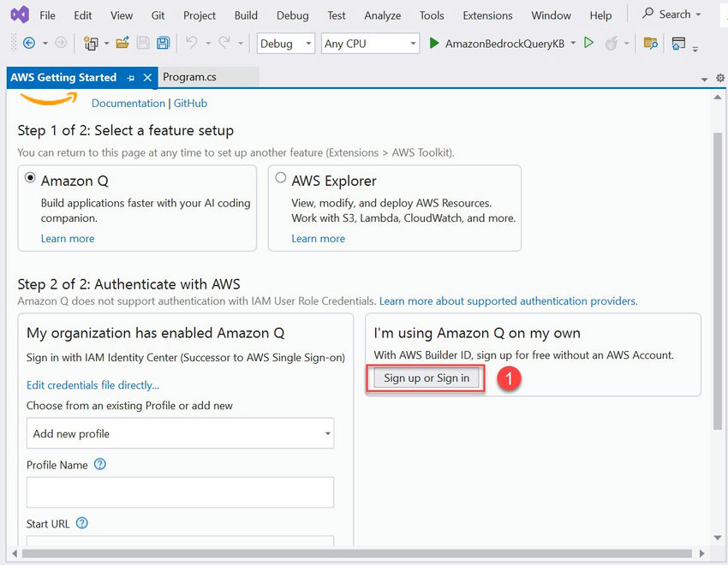Click the Save All toolbar icon
Image resolution: width=728 pixels, height=565 pixels.
(x=163, y=44)
